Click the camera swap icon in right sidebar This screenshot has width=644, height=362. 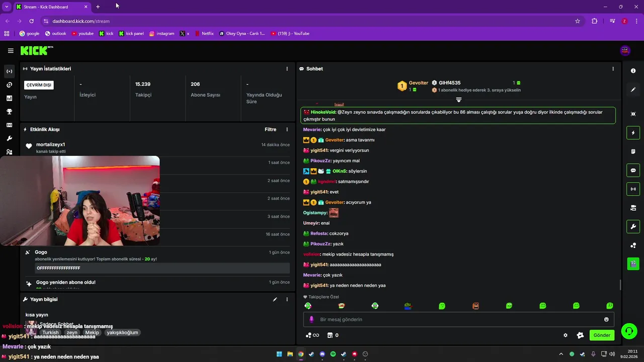633,208
